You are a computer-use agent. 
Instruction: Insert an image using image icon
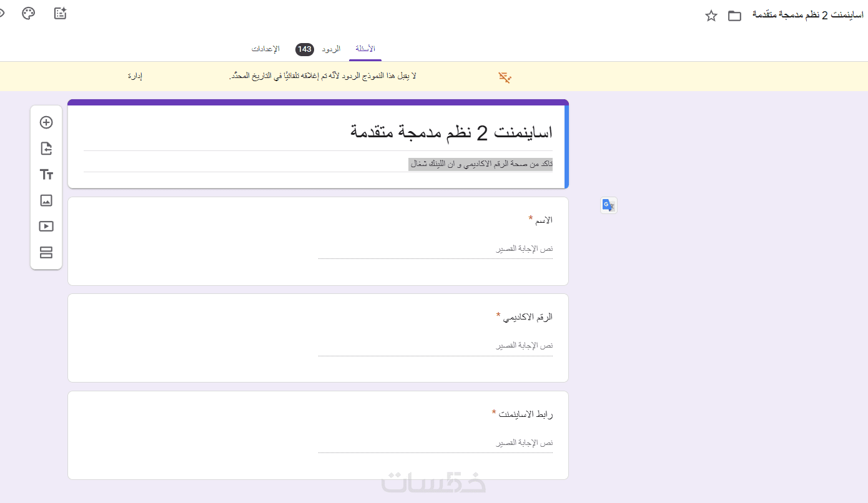[x=46, y=200]
